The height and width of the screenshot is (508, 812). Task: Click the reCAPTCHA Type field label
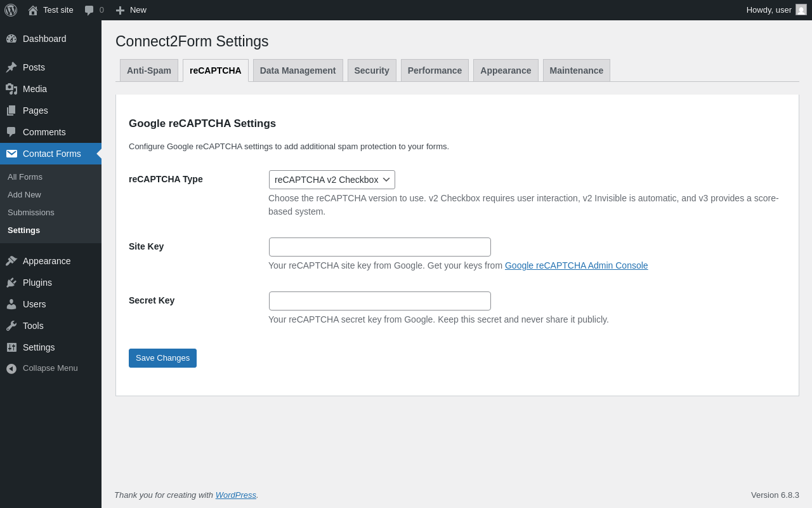(166, 179)
